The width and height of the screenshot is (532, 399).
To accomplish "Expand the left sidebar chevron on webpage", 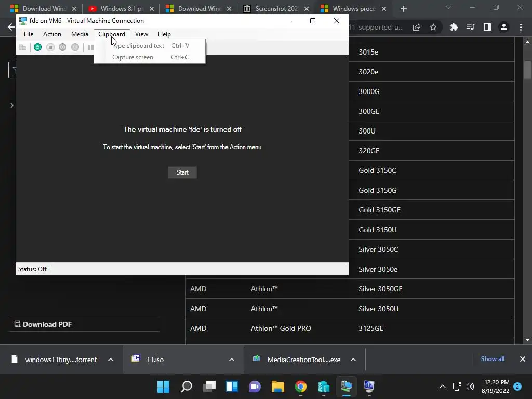I will click(x=12, y=105).
